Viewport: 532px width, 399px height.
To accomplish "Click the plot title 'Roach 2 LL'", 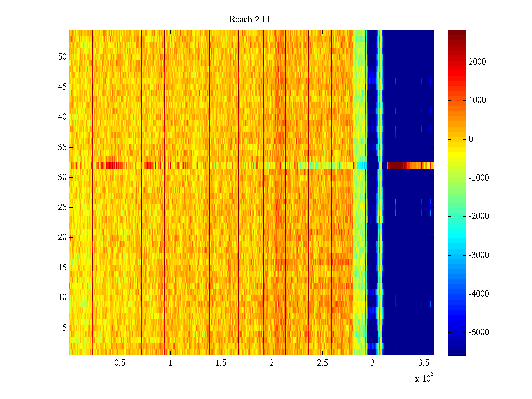I will [x=251, y=20].
